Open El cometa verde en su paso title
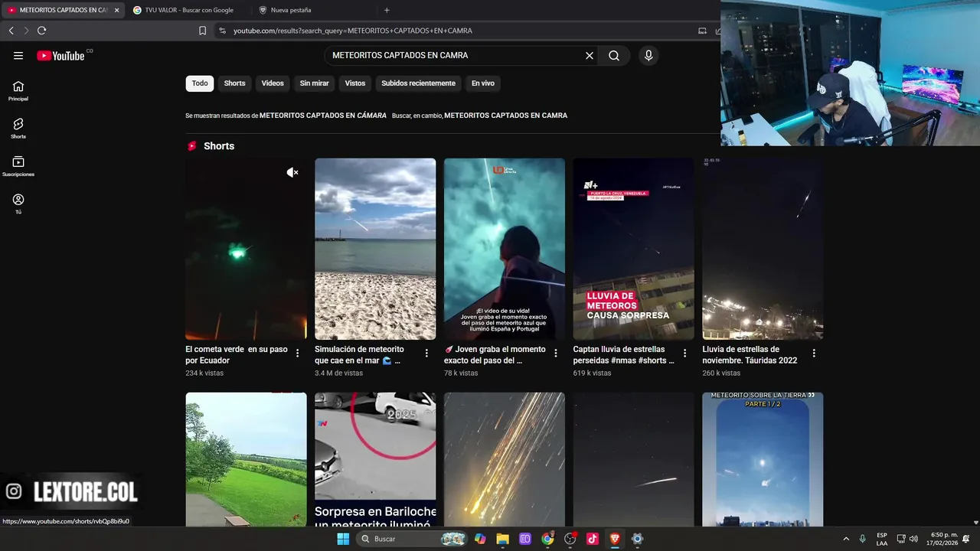This screenshot has height=551, width=980. click(x=237, y=354)
